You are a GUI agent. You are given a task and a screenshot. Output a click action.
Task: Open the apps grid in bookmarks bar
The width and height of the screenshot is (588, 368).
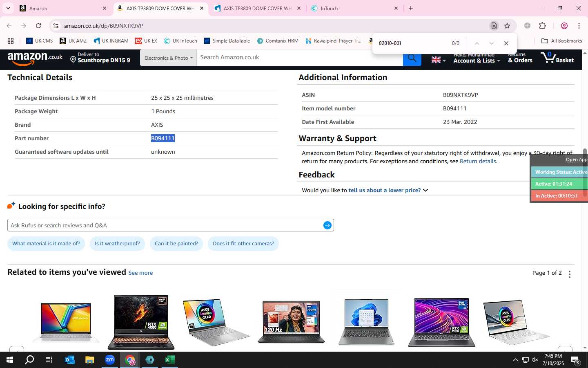[x=11, y=41]
